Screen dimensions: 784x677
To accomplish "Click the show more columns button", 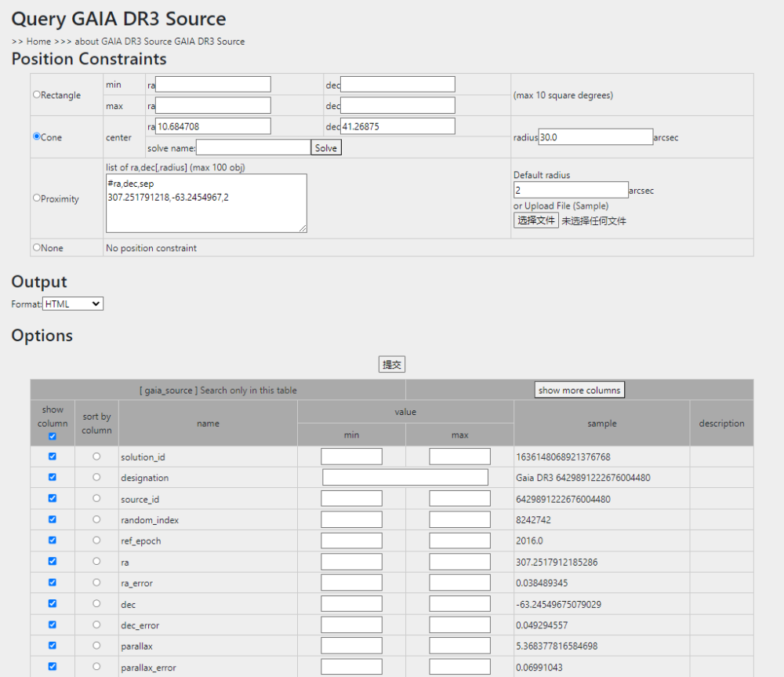I will [x=579, y=390].
